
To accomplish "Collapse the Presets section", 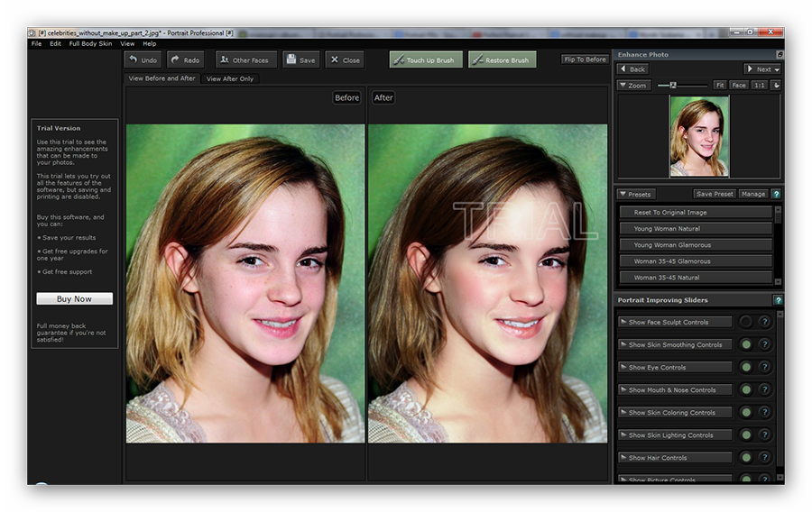I will 636,194.
